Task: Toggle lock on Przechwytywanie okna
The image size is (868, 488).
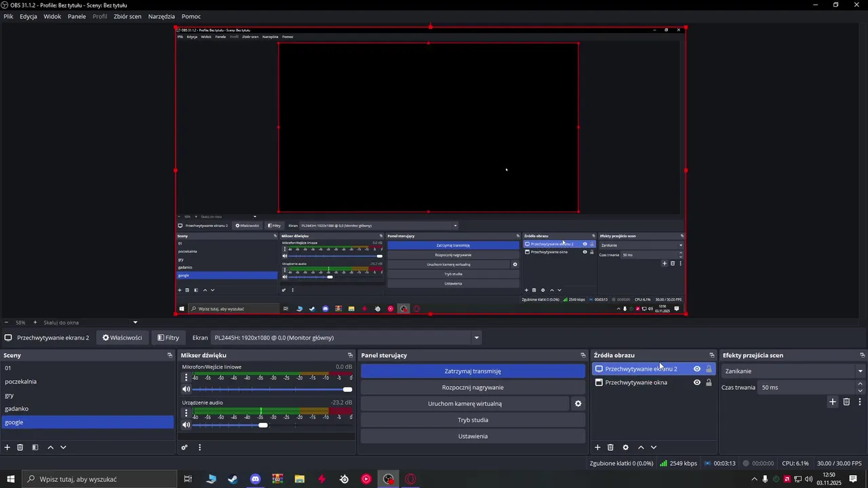Action: click(x=709, y=382)
